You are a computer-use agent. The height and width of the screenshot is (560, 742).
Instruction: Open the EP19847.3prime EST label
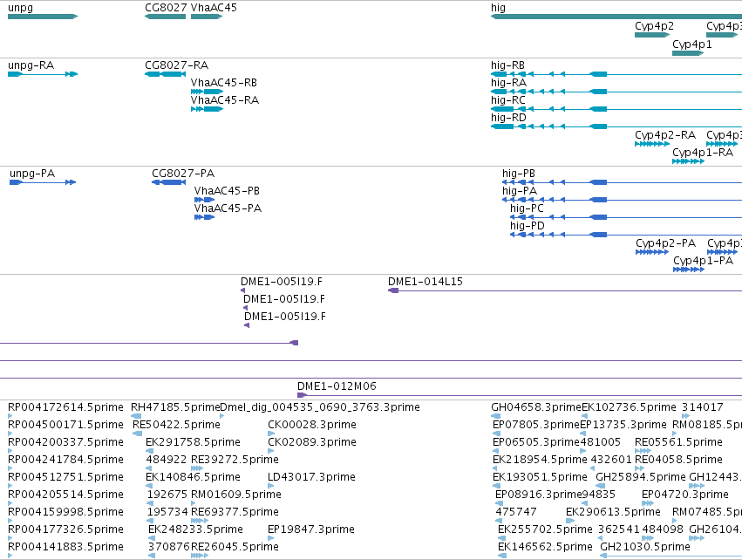coord(311,530)
